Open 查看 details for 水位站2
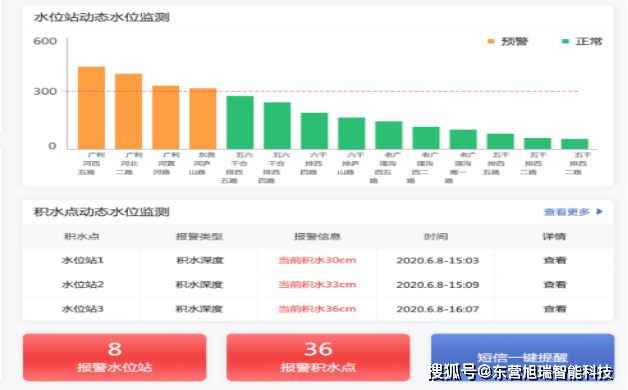Screen dimensions: 628x390 point(555,285)
